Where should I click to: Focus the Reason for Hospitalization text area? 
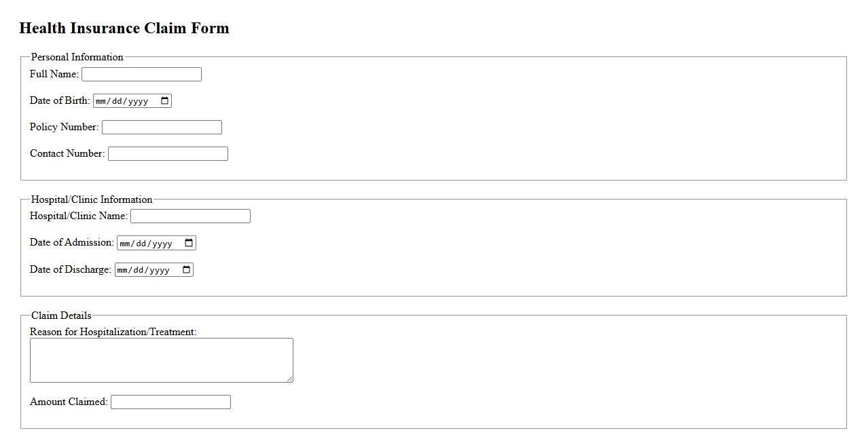[x=161, y=360]
